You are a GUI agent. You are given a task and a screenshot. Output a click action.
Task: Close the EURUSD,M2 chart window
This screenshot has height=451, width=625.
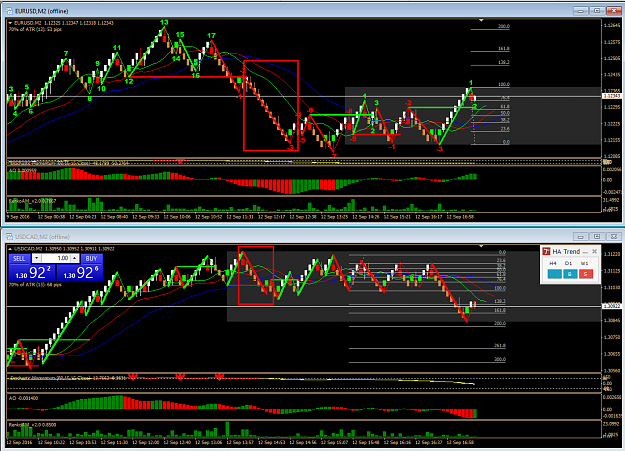pos(614,11)
